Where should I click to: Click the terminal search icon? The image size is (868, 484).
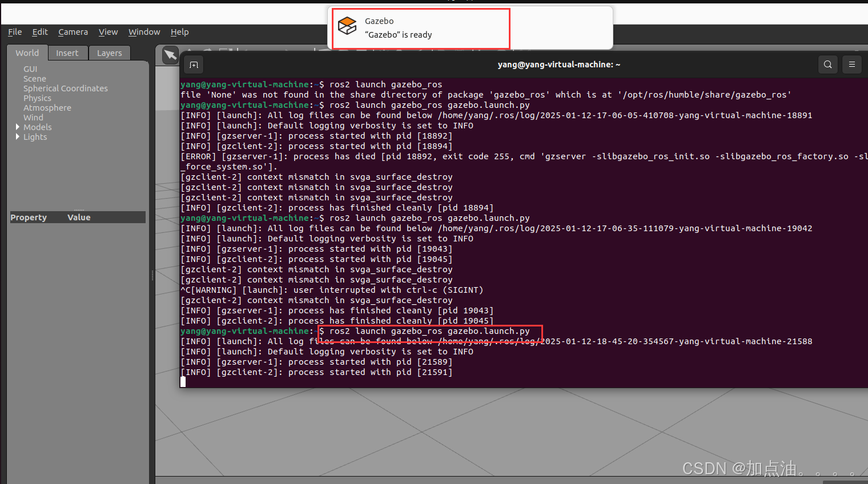point(827,64)
